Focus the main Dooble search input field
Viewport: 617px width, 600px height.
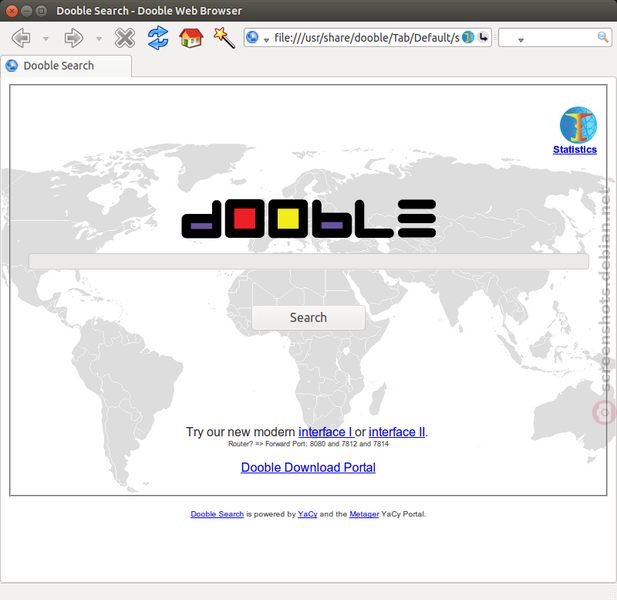point(308,261)
